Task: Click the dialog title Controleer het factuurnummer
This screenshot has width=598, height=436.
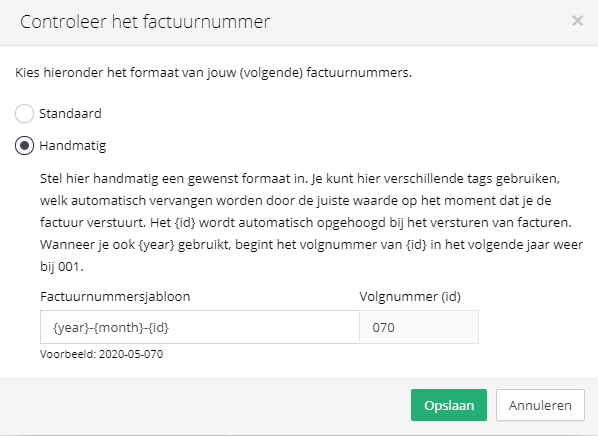Action: pos(145,22)
